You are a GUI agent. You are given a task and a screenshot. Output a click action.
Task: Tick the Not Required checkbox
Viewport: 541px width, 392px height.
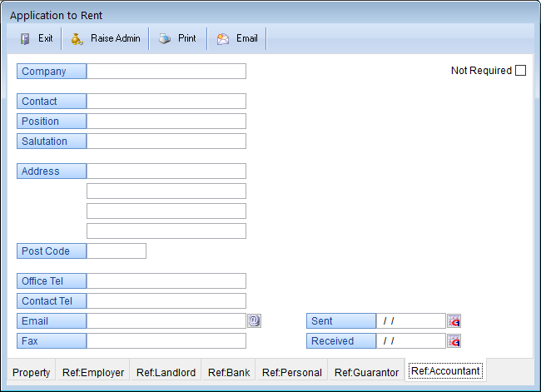[x=520, y=71]
